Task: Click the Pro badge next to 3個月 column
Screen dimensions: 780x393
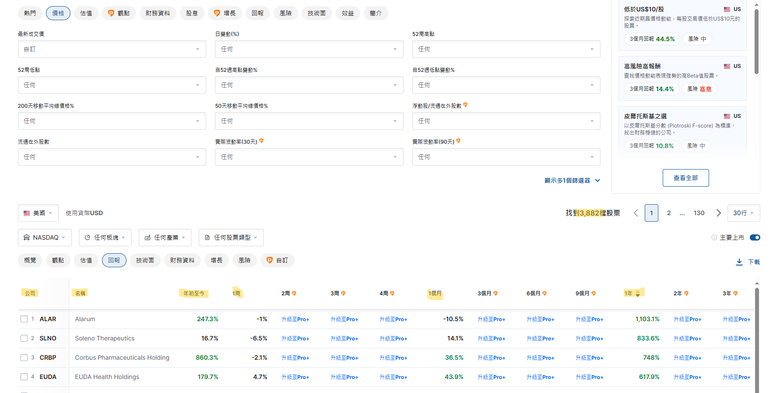Action: click(495, 294)
